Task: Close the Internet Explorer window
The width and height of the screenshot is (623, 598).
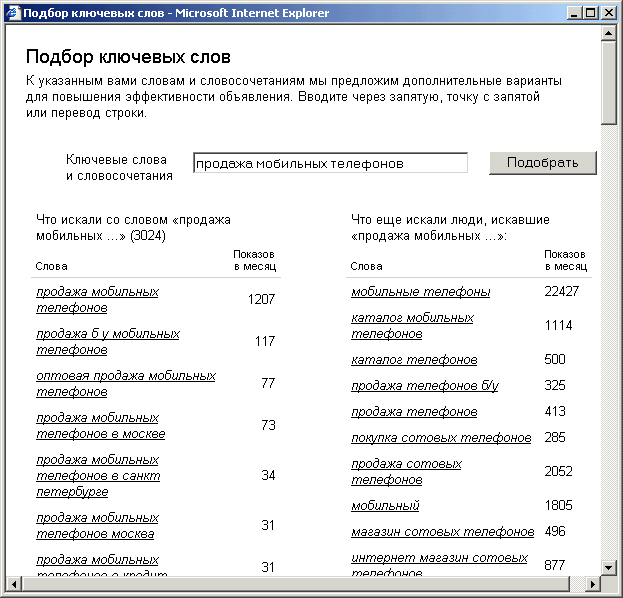Action: pyautogui.click(x=609, y=13)
